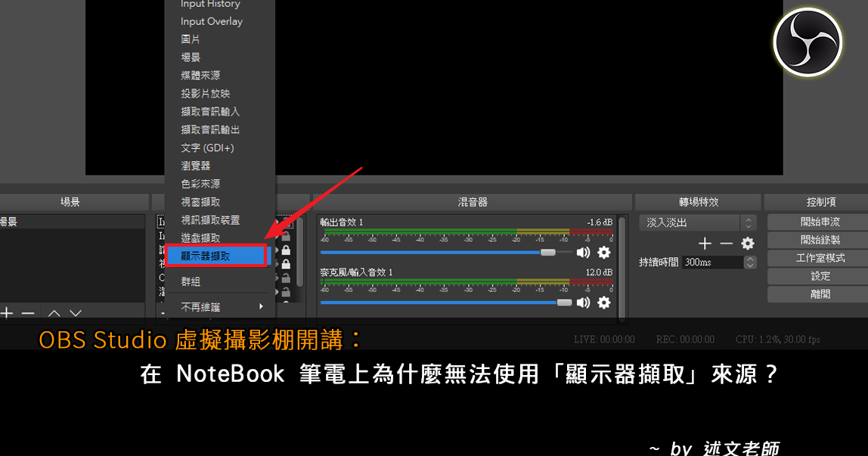Open gear settings for 麥克風/輸入音效 1
The width and height of the screenshot is (868, 456).
coord(603,302)
